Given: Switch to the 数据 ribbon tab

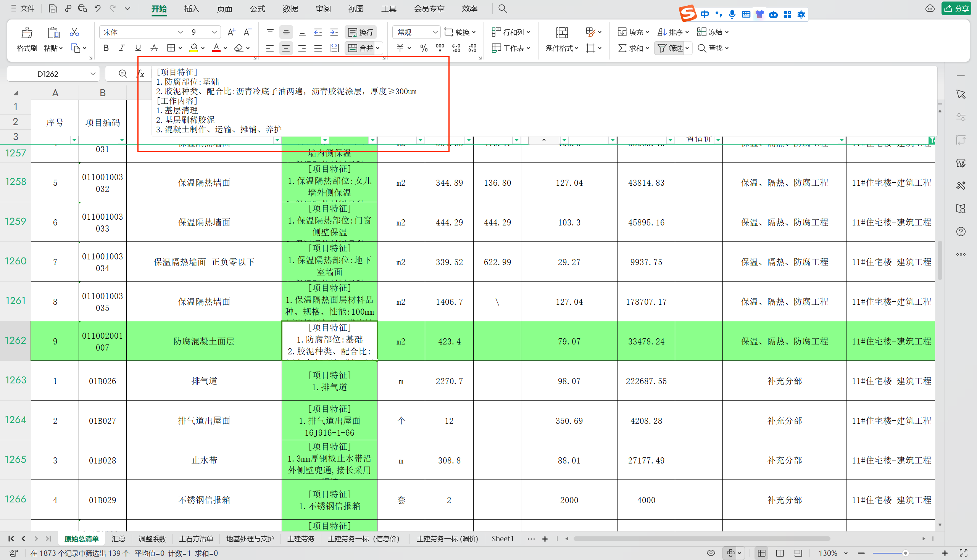Looking at the screenshot, I should point(290,8).
